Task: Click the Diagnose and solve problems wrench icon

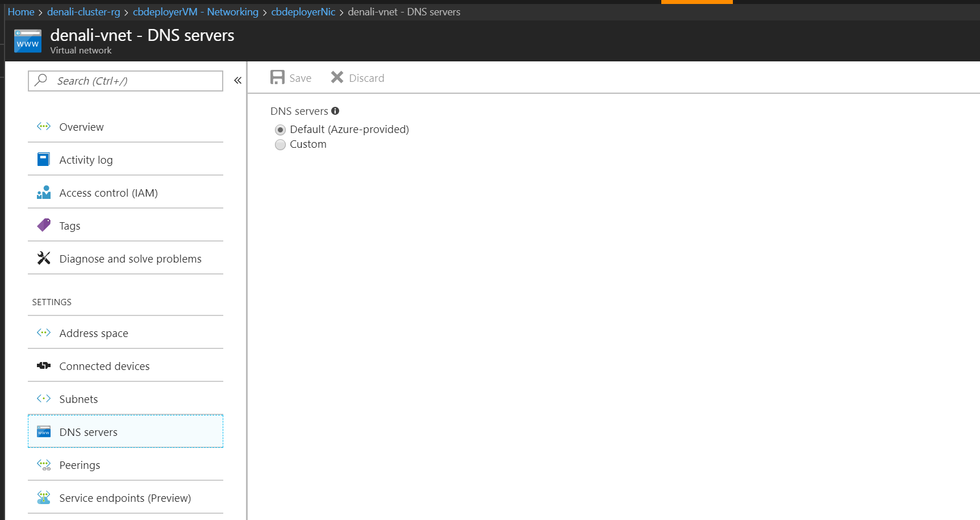Action: pos(44,258)
